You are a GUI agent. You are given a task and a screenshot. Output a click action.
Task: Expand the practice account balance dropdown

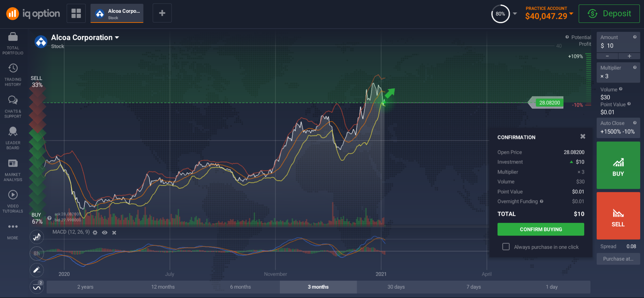point(571,13)
